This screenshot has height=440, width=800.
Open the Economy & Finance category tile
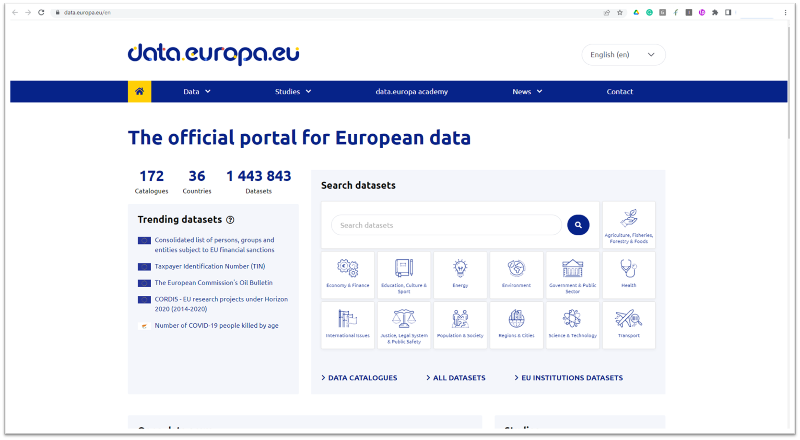[x=347, y=275]
